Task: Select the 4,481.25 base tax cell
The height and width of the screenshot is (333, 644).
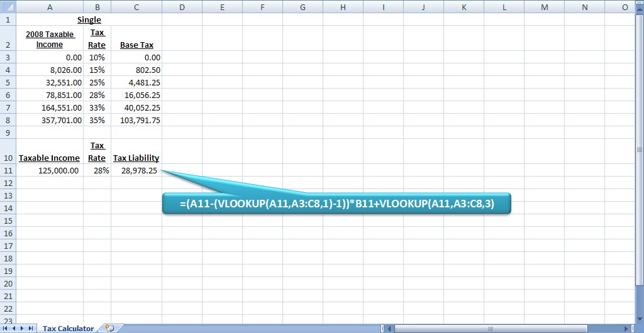Action: point(136,82)
